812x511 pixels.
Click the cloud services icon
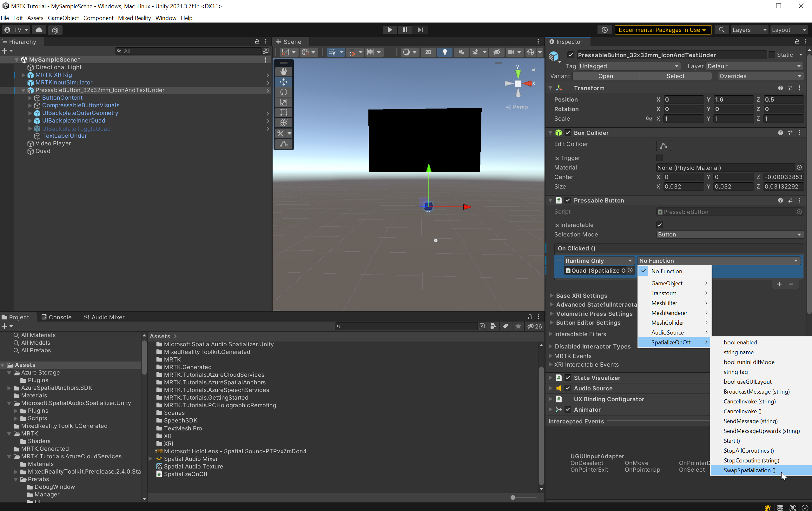(39, 30)
